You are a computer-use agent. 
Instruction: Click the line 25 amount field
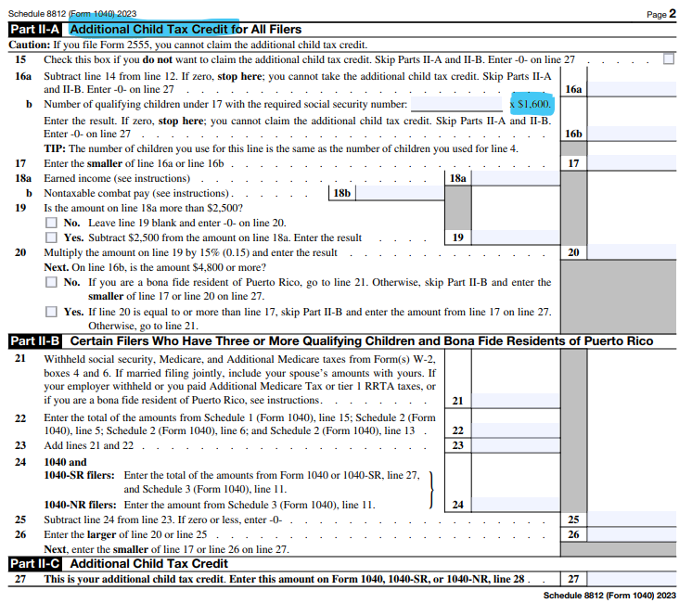click(x=632, y=520)
